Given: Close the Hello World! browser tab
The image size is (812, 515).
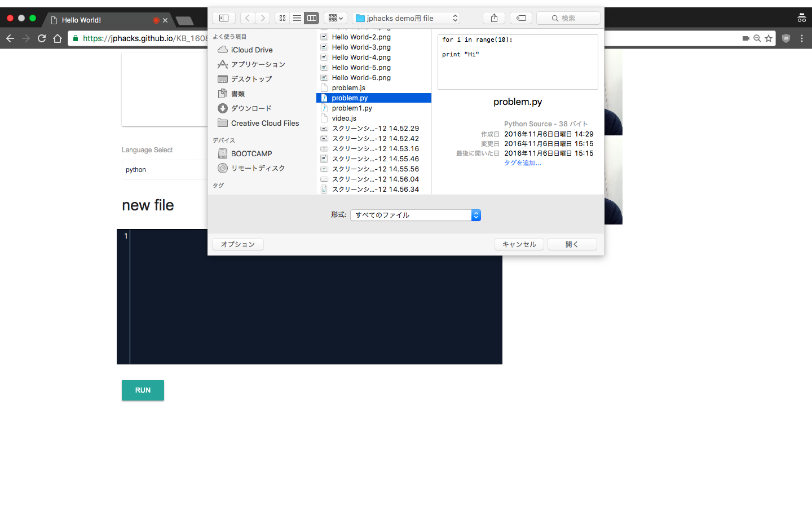Looking at the screenshot, I should (x=165, y=20).
